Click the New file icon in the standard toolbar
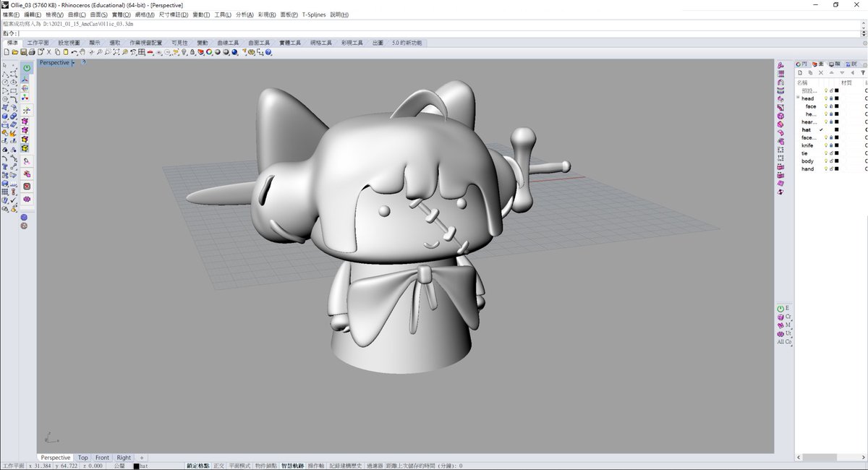The width and height of the screenshot is (868, 470). [7, 52]
